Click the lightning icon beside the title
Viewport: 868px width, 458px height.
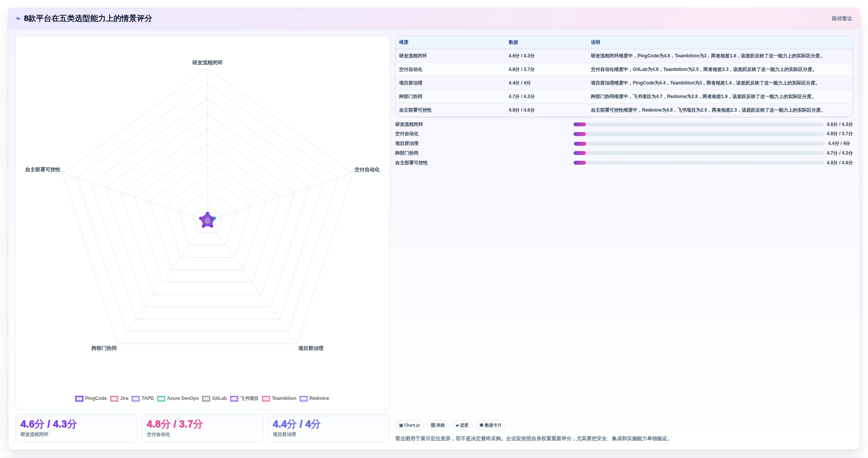coord(18,19)
